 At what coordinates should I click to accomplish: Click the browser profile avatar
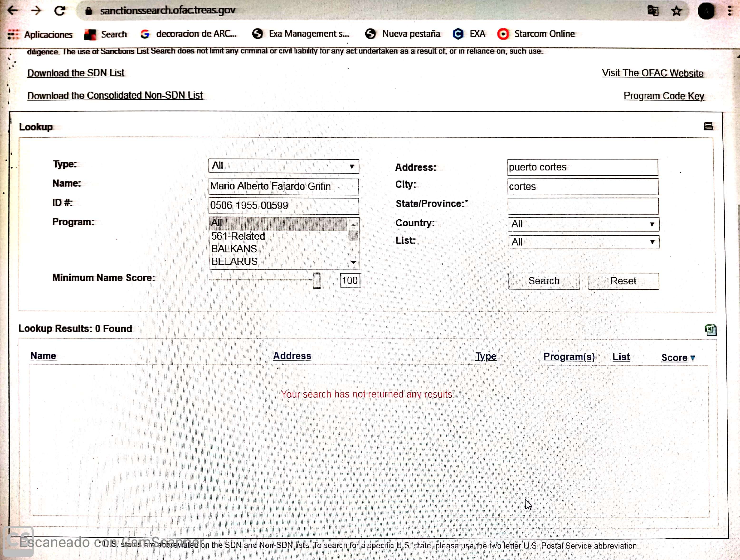point(706,11)
